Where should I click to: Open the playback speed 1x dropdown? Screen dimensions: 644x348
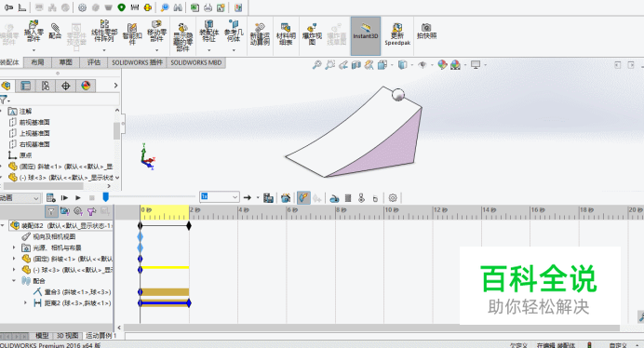click(x=220, y=197)
